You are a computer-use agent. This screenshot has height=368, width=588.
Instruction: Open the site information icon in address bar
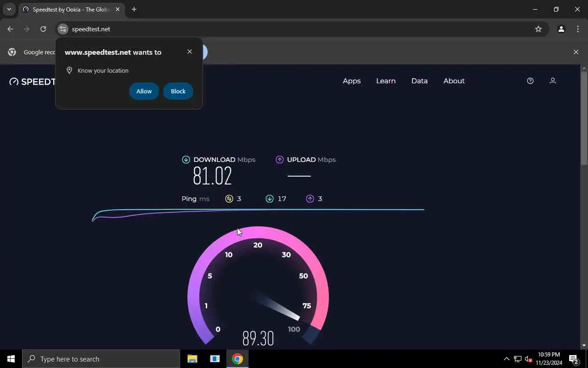[x=63, y=29]
